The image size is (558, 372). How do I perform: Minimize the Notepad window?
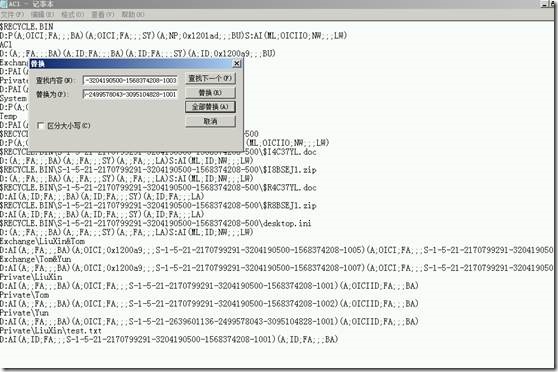544,4
